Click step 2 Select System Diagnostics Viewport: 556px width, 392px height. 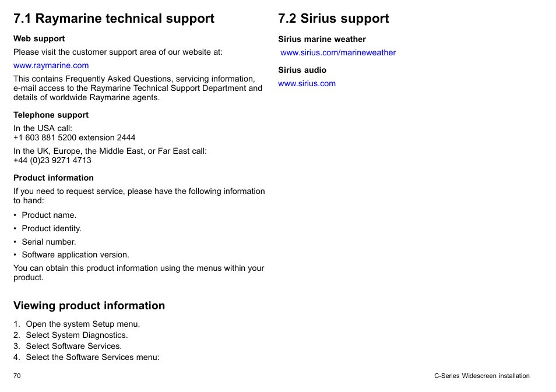[71, 335]
